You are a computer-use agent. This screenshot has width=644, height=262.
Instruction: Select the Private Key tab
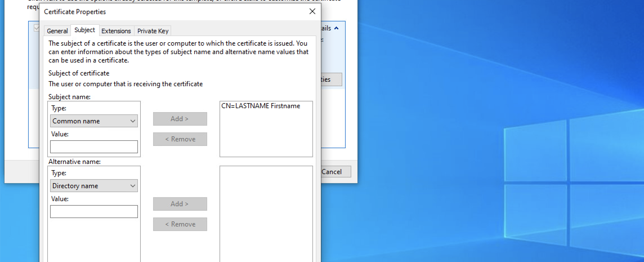153,31
